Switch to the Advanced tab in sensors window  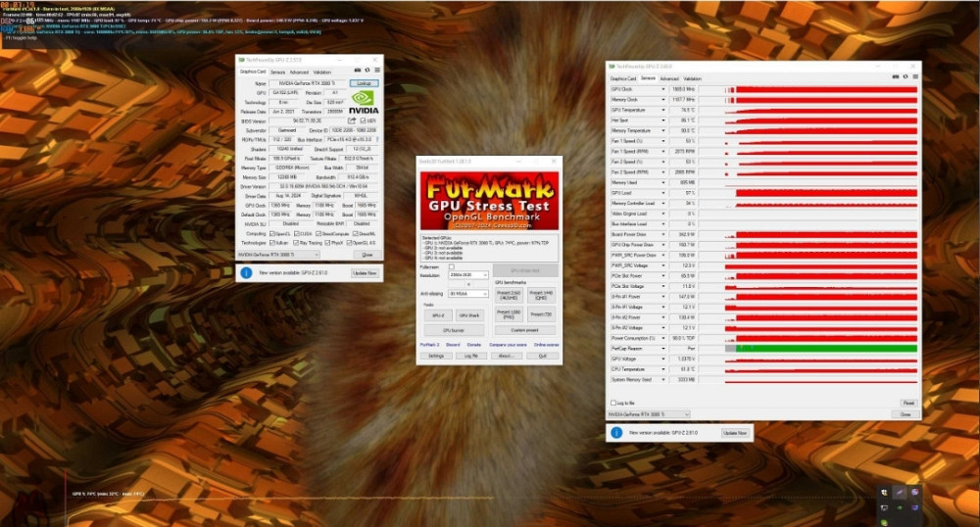click(x=669, y=78)
